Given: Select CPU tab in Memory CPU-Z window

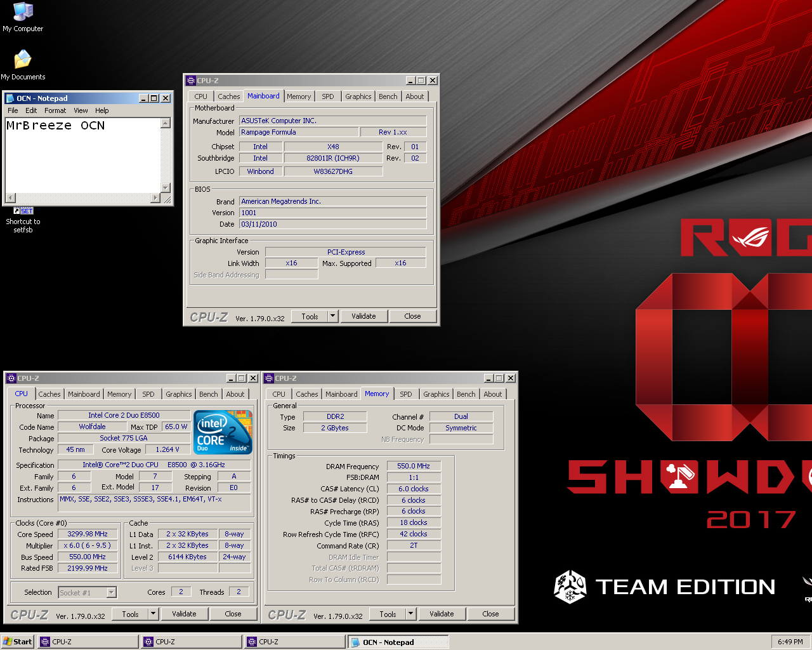Looking at the screenshot, I should 279,394.
